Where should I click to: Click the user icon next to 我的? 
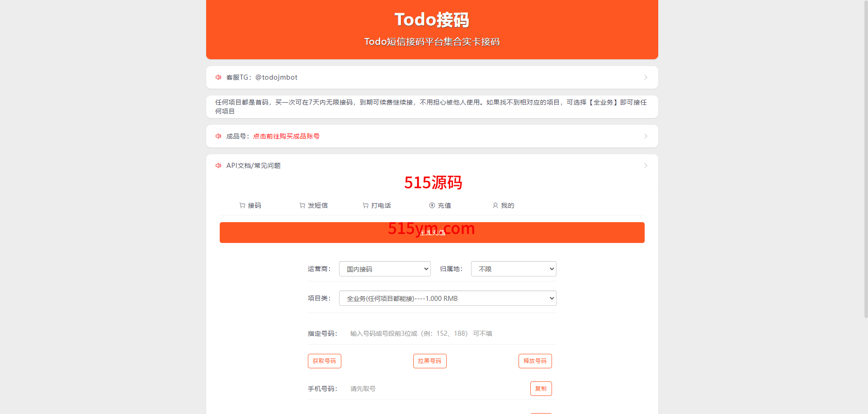(495, 205)
